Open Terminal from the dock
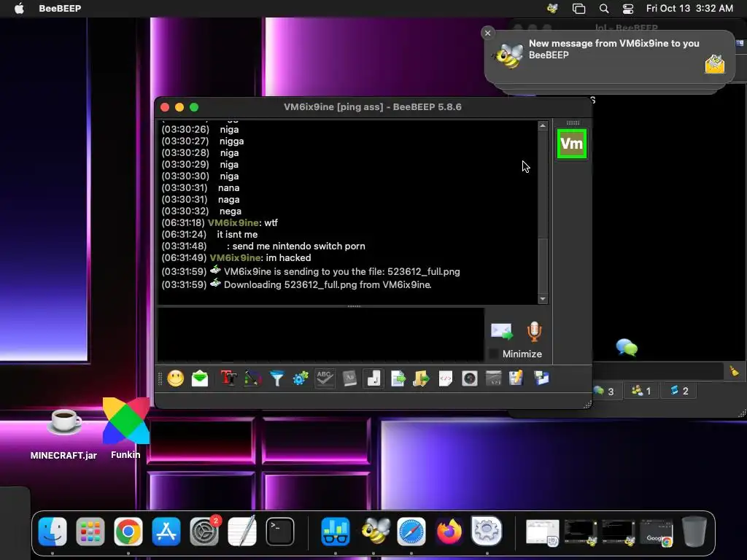This screenshot has height=560, width=747. pyautogui.click(x=279, y=531)
